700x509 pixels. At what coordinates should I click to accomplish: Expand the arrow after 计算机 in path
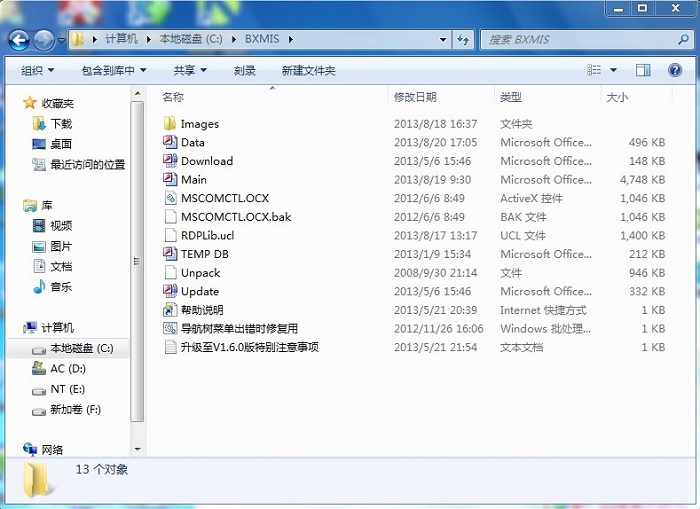(x=149, y=39)
